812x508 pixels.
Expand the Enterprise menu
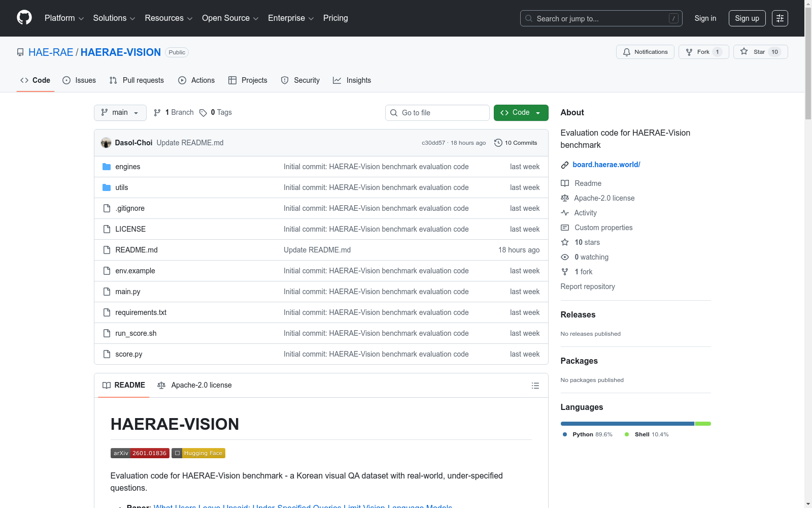(291, 18)
